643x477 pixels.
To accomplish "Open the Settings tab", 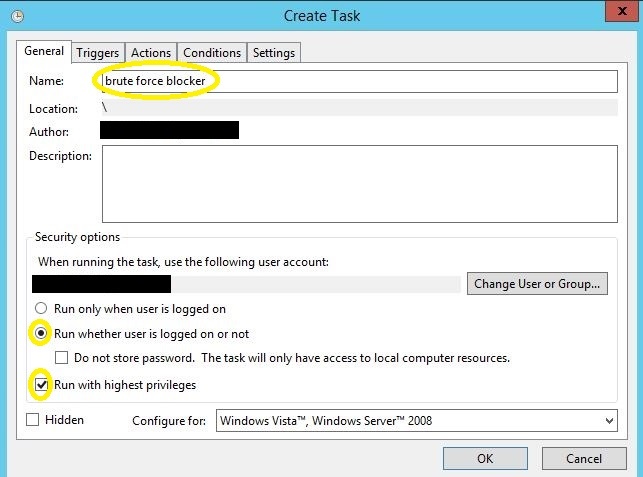I will coord(273,53).
